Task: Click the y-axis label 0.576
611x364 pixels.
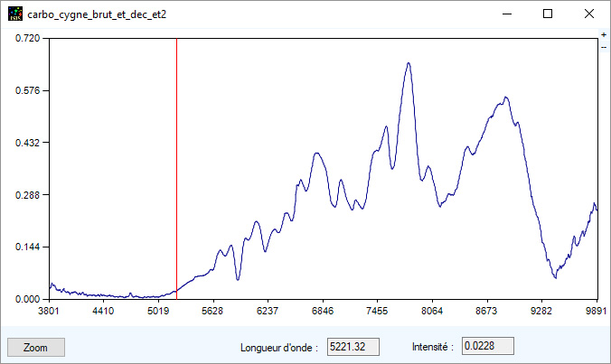Action: pyautogui.click(x=28, y=90)
